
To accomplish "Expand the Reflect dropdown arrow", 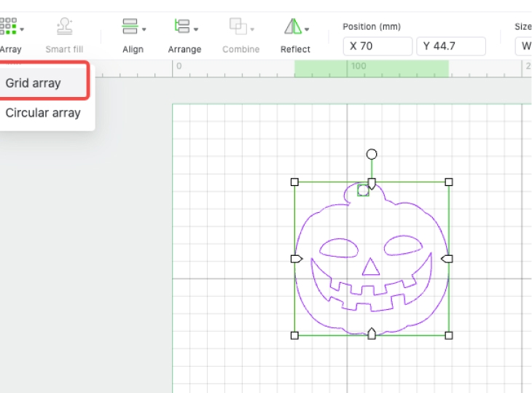I will (308, 30).
